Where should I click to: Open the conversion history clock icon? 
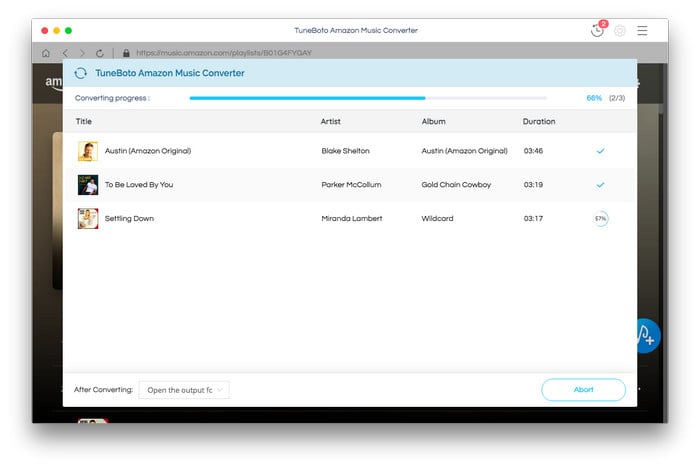tap(597, 30)
